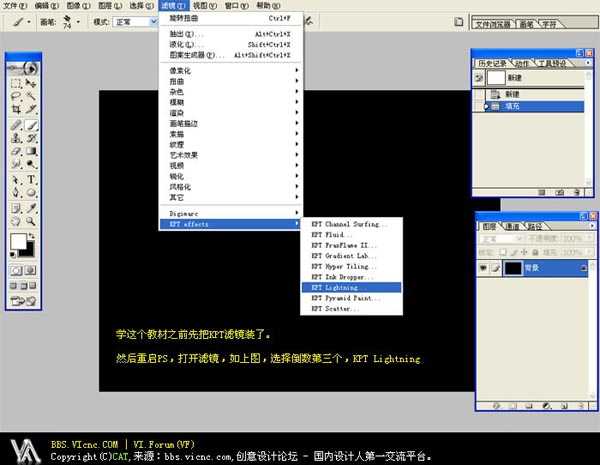
Task: Set history brush source on 新建 state
Action: 479,94
